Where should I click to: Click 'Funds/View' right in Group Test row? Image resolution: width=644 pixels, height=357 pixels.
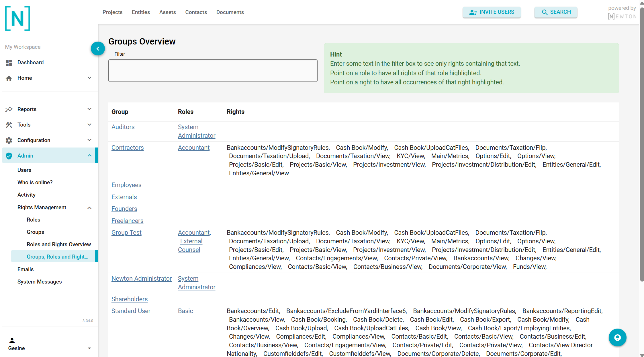pos(529,267)
